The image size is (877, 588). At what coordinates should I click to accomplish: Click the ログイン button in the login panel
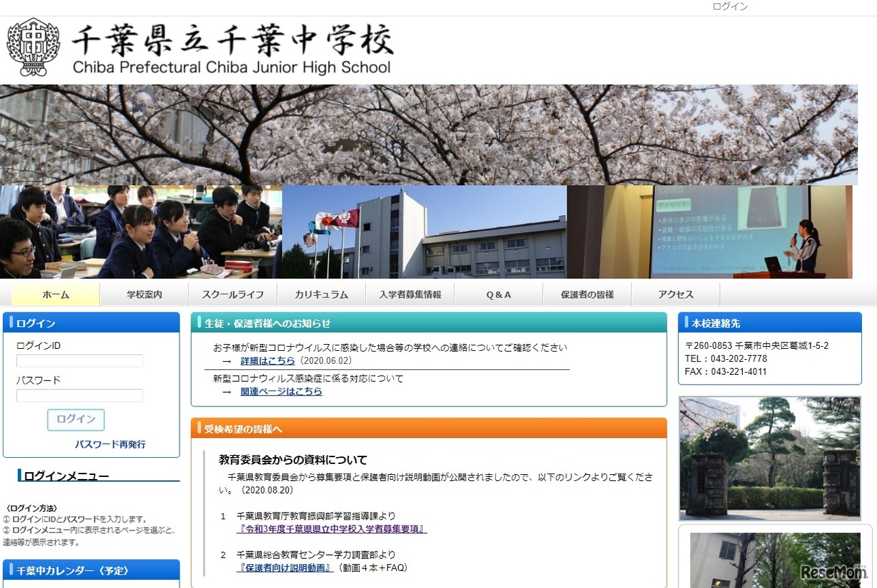[x=75, y=421]
